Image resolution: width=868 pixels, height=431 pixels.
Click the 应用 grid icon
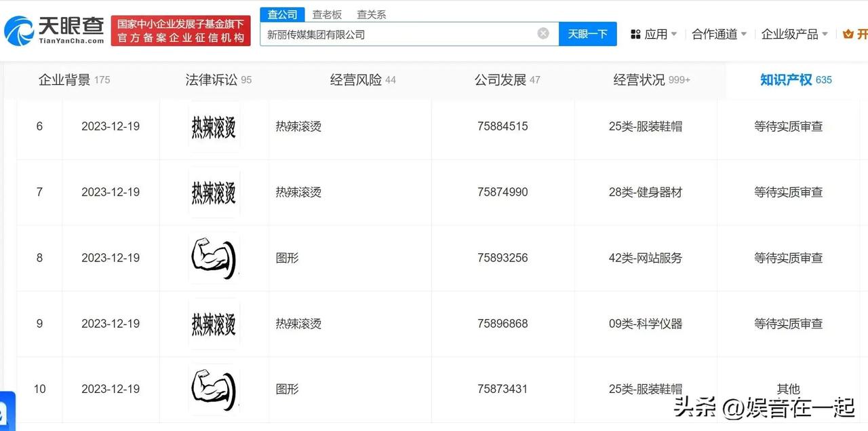[635, 34]
